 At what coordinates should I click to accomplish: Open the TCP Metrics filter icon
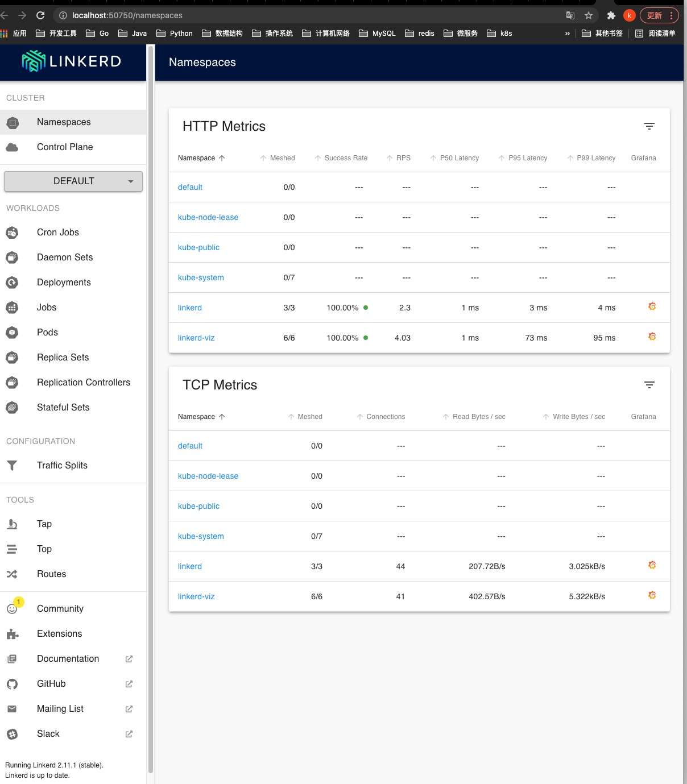pos(649,385)
